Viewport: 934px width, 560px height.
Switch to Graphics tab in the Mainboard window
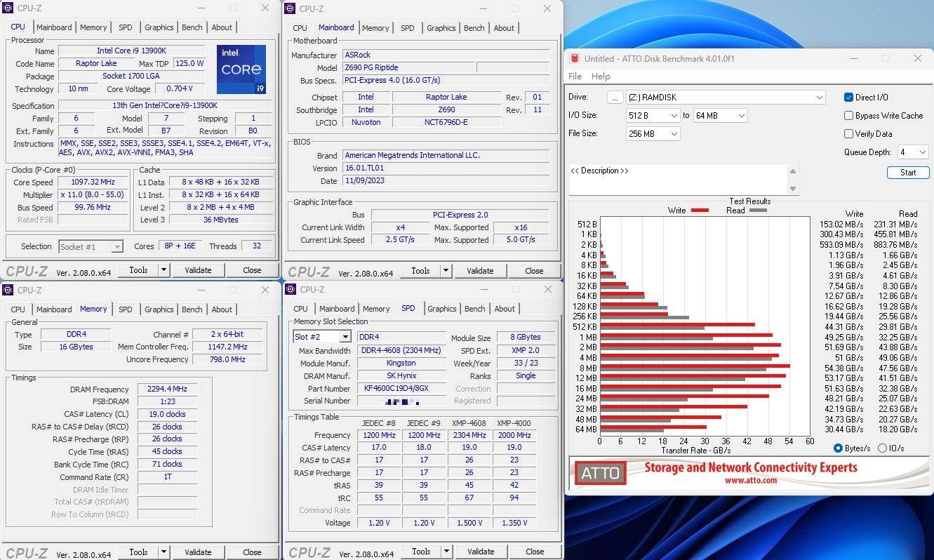point(441,28)
